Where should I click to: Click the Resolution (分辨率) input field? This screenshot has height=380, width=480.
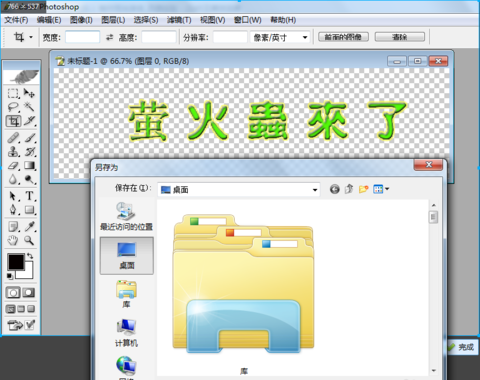tap(230, 37)
